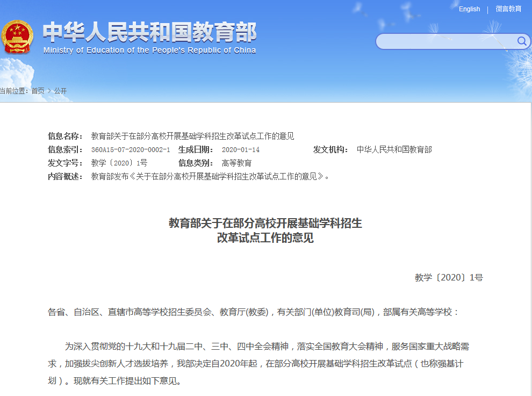Click the 信息索引 label
Viewport: 532px width, 396px height.
tap(65, 150)
